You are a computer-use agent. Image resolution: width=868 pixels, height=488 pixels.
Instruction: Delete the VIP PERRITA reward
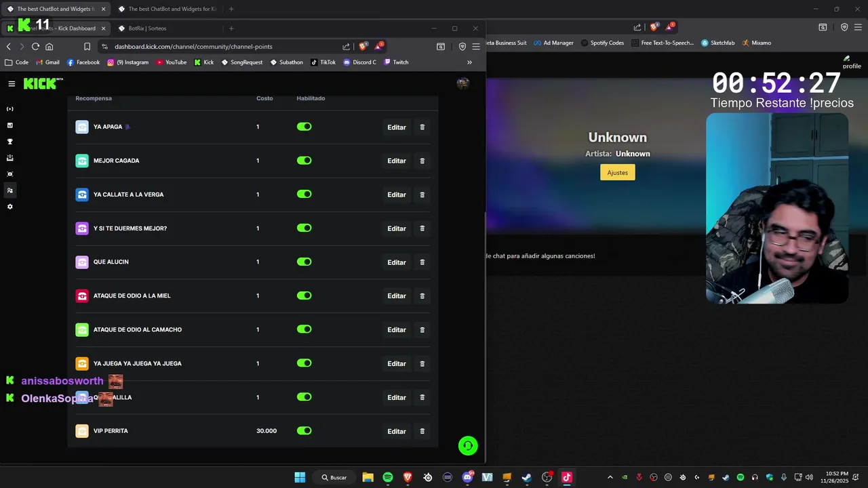click(x=422, y=431)
